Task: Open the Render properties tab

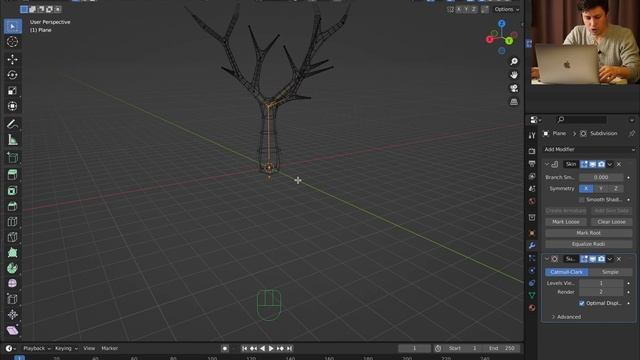Action: click(532, 151)
